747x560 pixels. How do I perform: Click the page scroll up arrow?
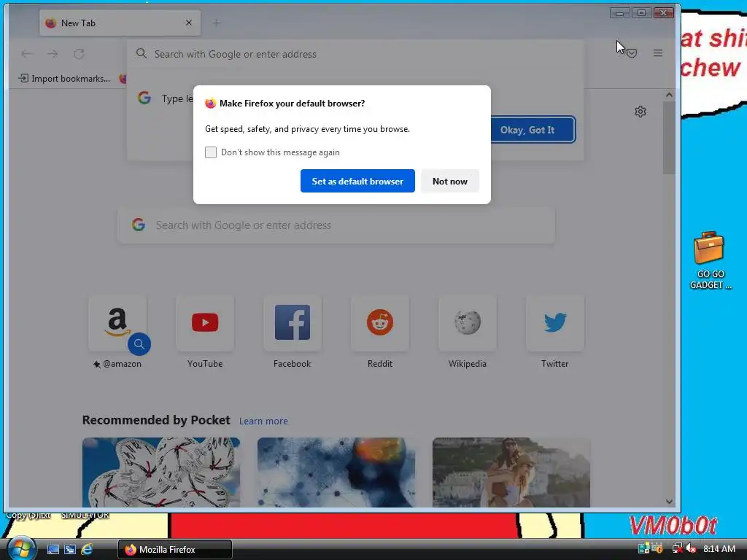pos(669,95)
